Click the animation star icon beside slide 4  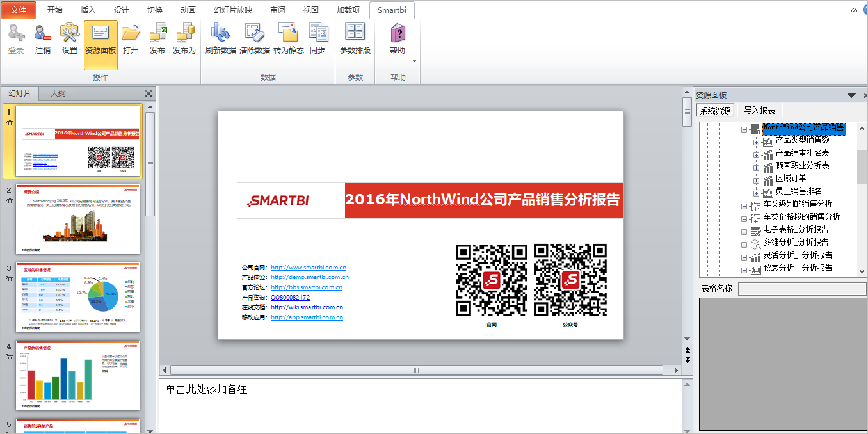[9, 357]
